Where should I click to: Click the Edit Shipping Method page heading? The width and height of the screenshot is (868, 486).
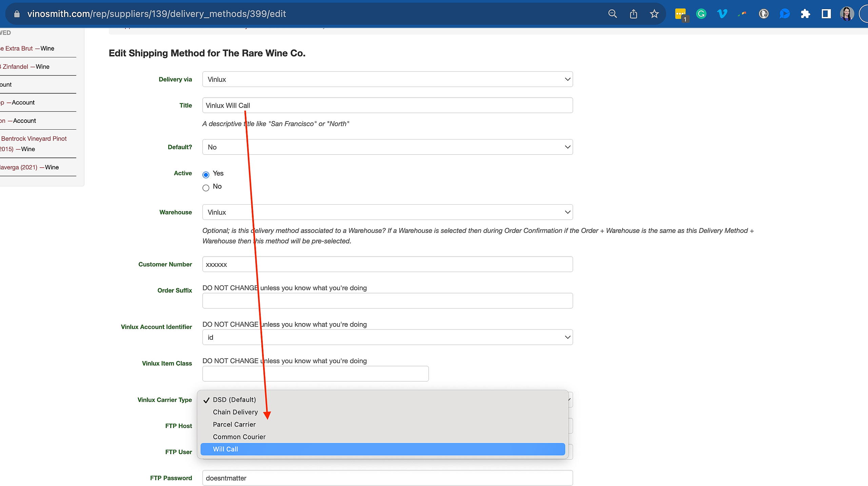point(207,53)
